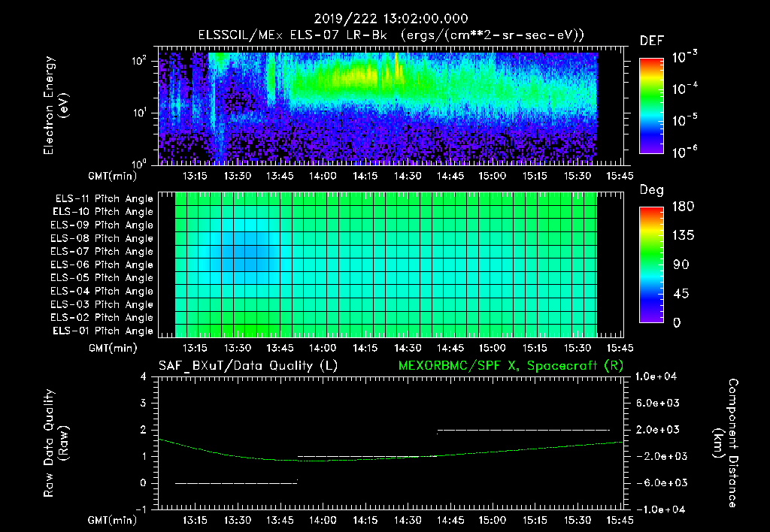Click GMT(min) label under the data quality panel
This screenshot has height=532, width=770.
tap(113, 520)
